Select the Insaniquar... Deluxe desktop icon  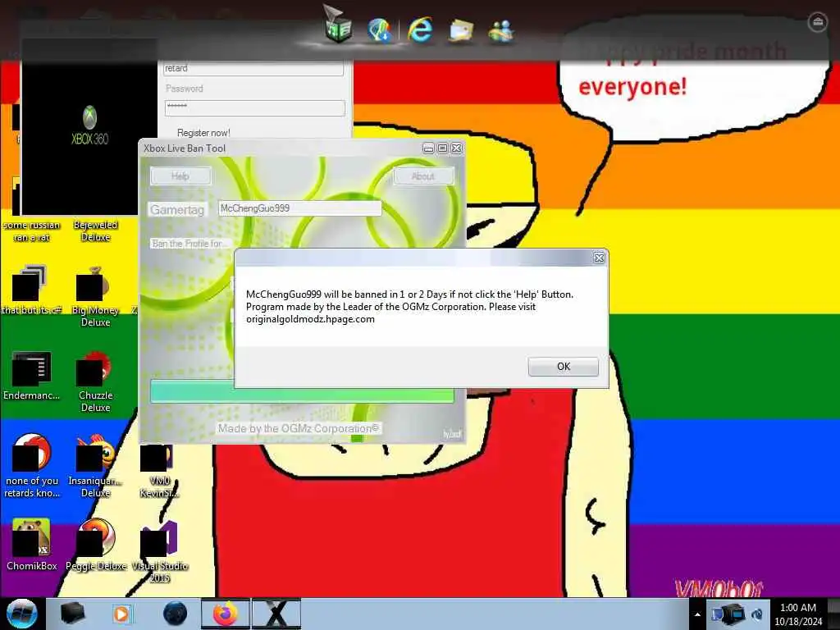coord(95,467)
